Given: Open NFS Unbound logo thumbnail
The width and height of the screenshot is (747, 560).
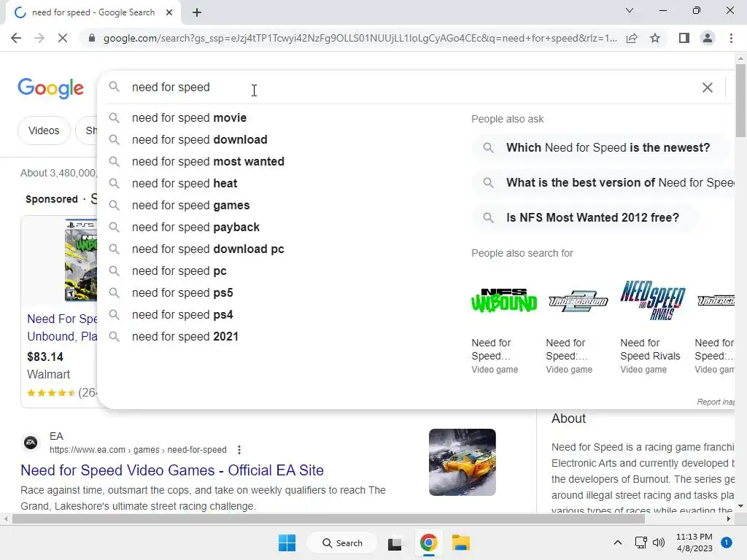Looking at the screenshot, I should (504, 300).
